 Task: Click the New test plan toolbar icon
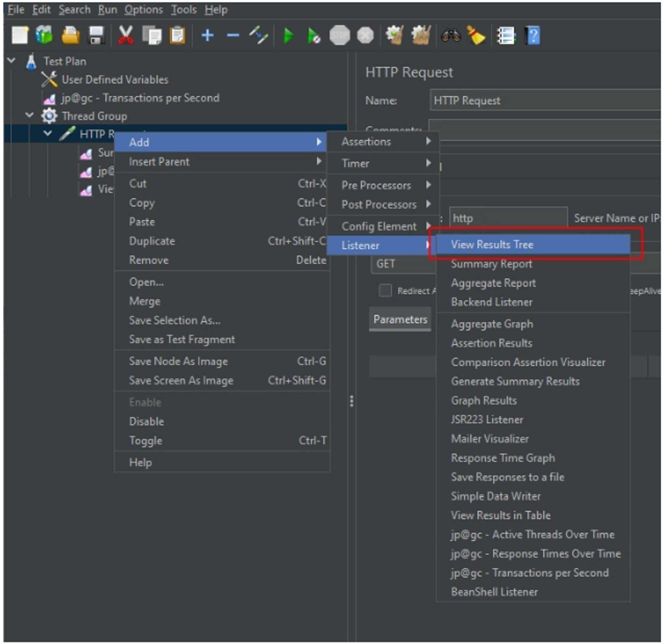click(x=19, y=35)
